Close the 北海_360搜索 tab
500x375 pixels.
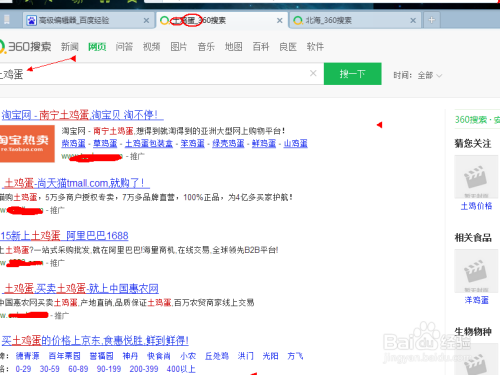point(413,20)
